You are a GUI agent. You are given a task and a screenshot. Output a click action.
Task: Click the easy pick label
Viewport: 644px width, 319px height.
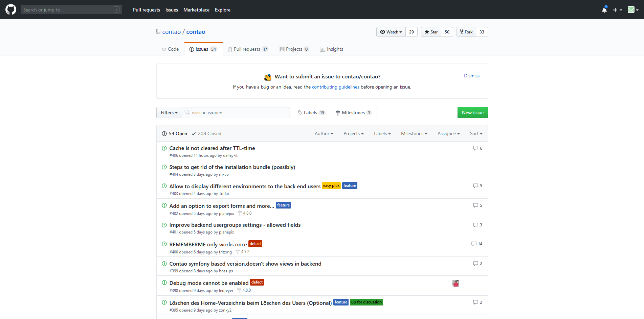point(331,186)
